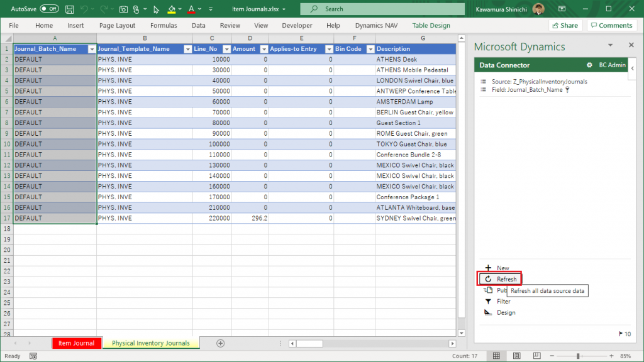Click the pointer Select Objects icon
This screenshot has width=644, height=362.
[156, 9]
